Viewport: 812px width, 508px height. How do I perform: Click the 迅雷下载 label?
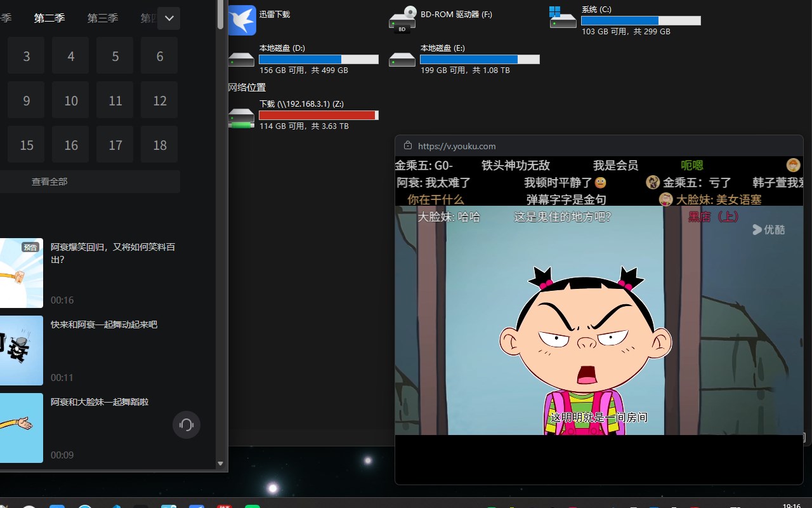(275, 14)
